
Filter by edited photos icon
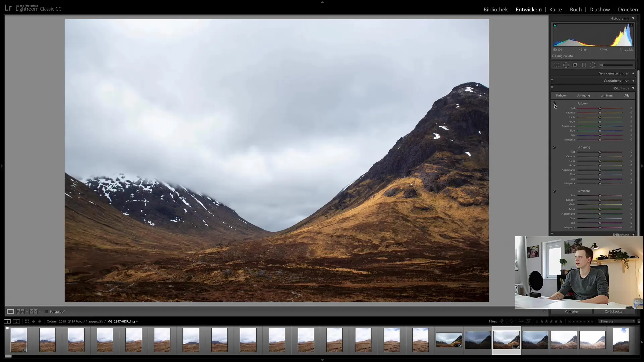click(x=521, y=321)
